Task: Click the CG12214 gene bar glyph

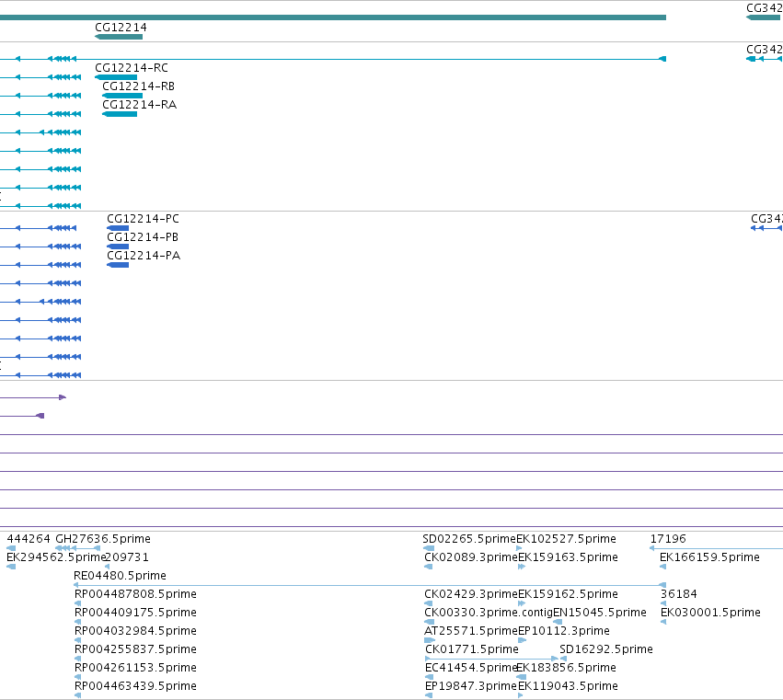Action: click(119, 37)
